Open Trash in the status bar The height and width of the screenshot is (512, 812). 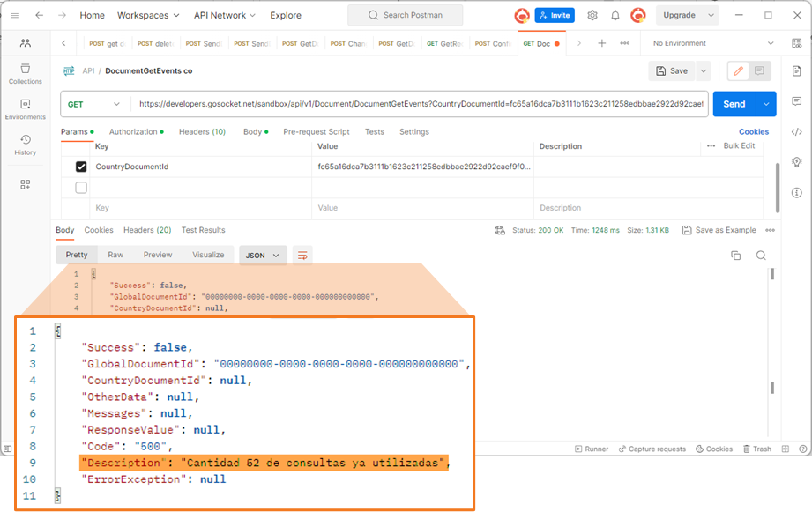757,449
